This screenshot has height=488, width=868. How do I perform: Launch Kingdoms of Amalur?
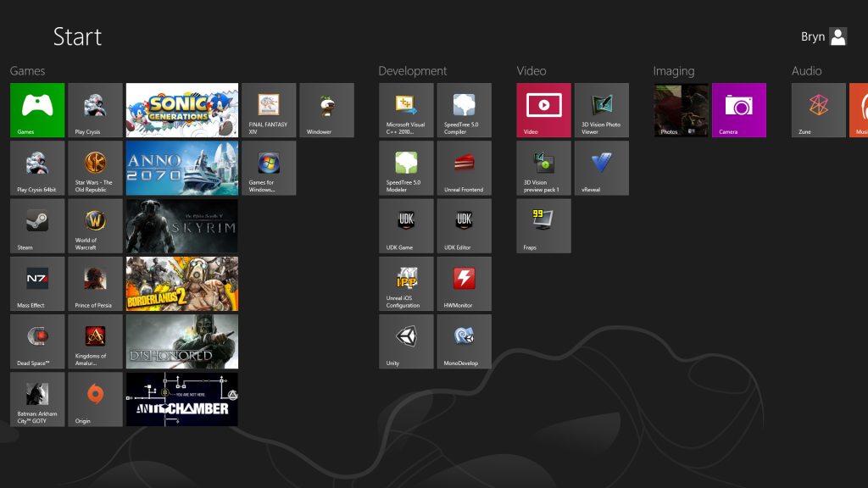[95, 341]
